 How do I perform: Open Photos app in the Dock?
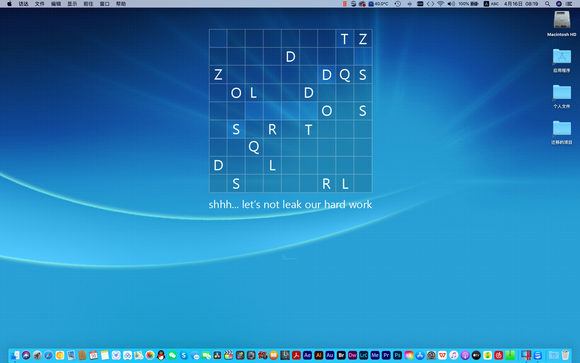(x=150, y=356)
